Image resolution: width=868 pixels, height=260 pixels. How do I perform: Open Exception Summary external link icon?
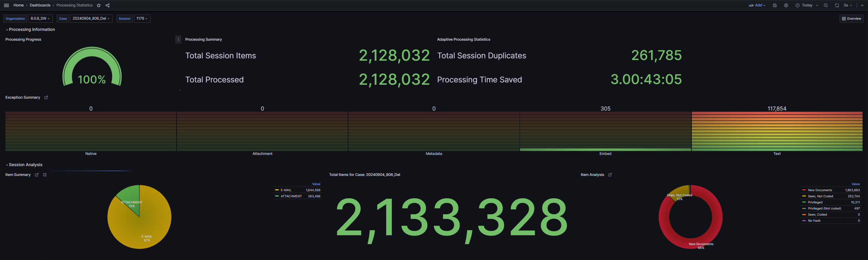pyautogui.click(x=46, y=98)
